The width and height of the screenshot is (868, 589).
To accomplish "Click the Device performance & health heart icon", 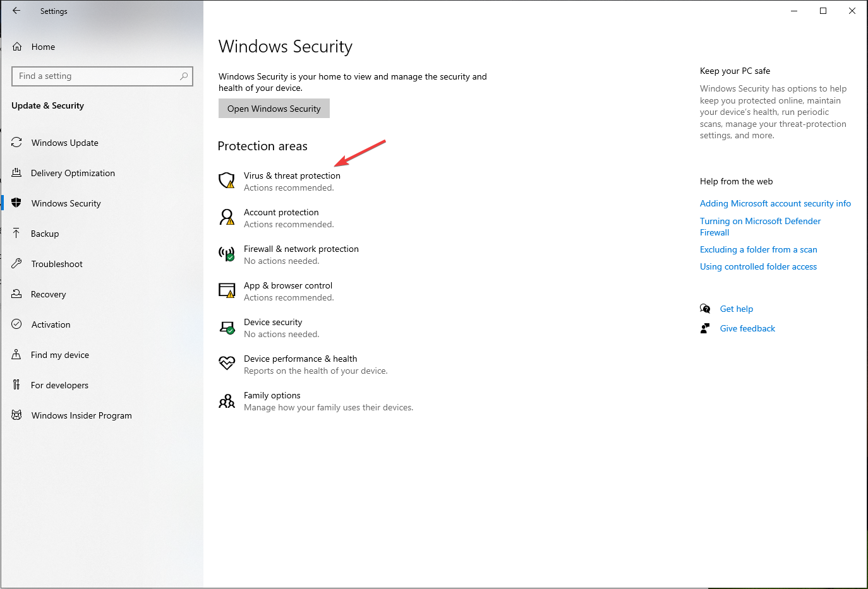I will tap(227, 364).
